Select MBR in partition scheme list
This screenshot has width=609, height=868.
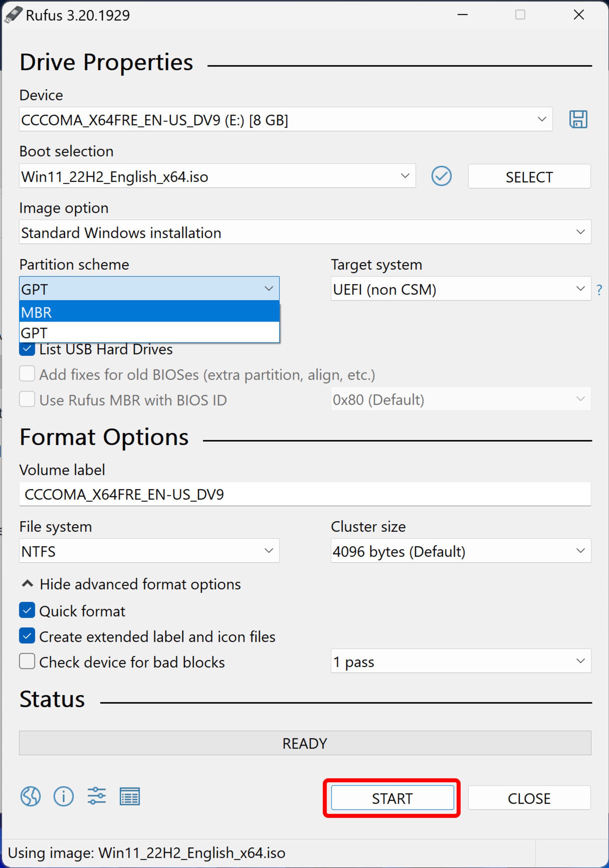(x=149, y=311)
